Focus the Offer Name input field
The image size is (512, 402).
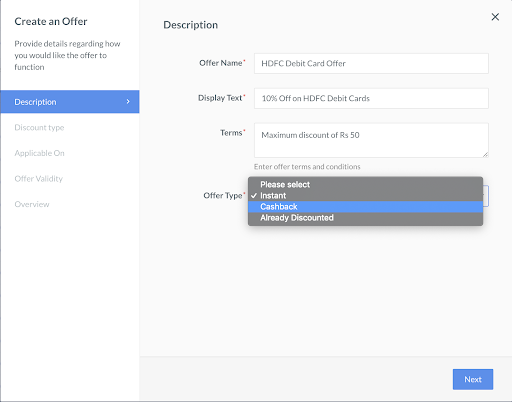point(371,63)
